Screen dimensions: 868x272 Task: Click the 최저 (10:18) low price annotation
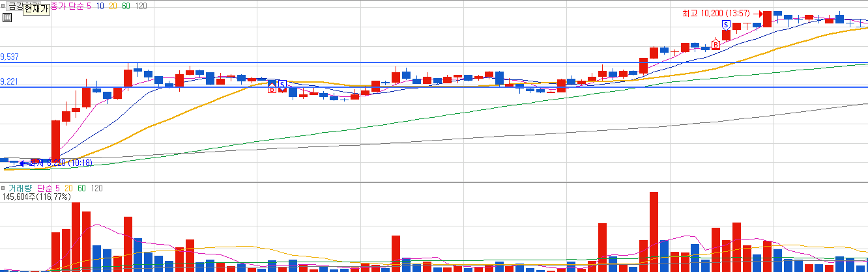coord(59,163)
